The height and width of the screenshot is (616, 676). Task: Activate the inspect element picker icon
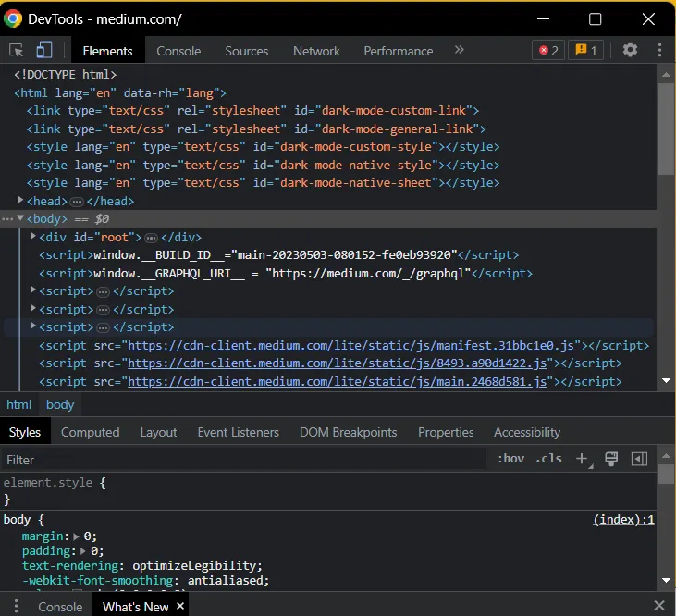(17, 51)
